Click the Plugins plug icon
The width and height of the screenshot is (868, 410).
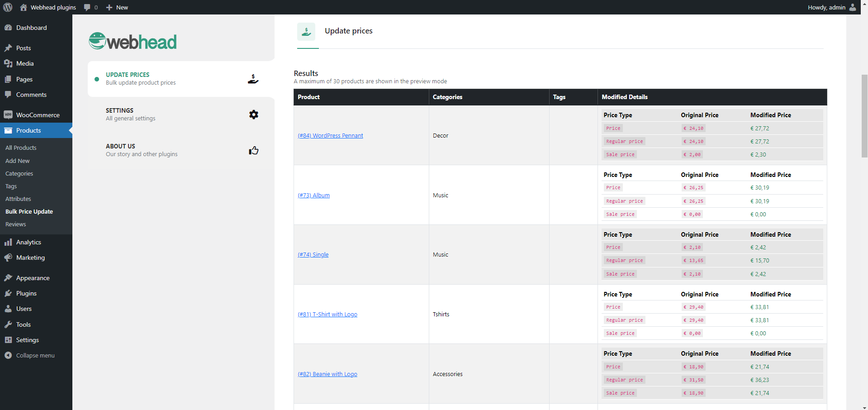[x=8, y=293]
